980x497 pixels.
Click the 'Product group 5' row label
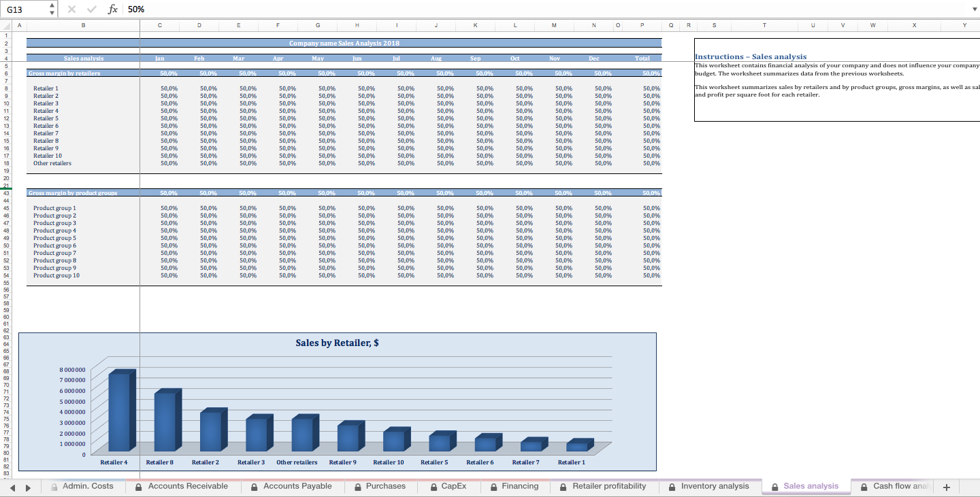tap(55, 238)
